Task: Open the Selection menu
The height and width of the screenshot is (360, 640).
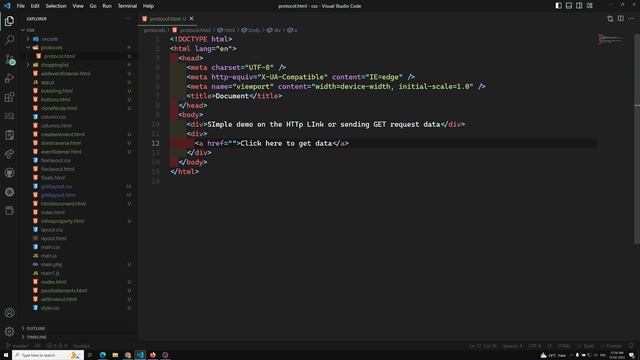Action: tap(56, 6)
